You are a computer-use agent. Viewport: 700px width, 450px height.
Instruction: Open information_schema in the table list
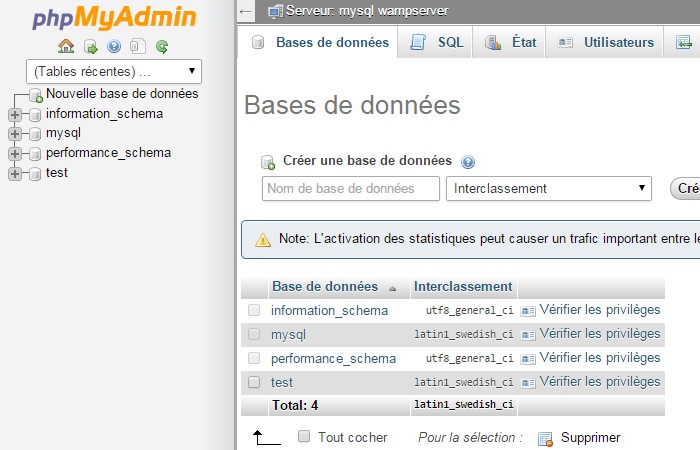[329, 310]
